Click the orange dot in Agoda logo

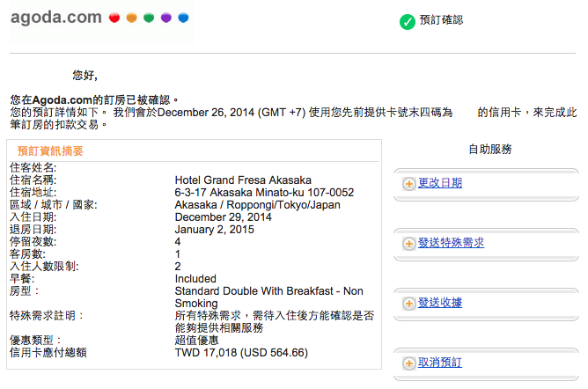point(131,17)
